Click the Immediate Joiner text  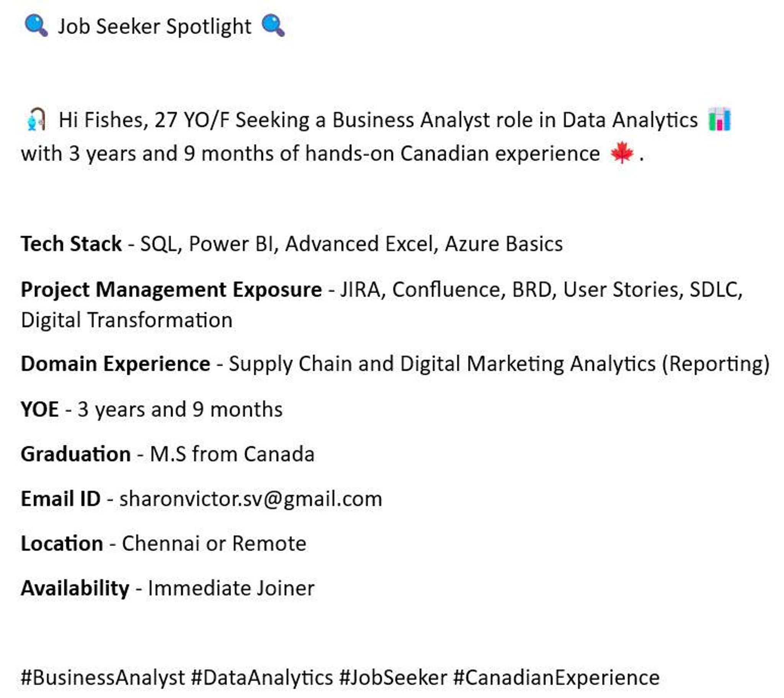pyautogui.click(x=231, y=588)
